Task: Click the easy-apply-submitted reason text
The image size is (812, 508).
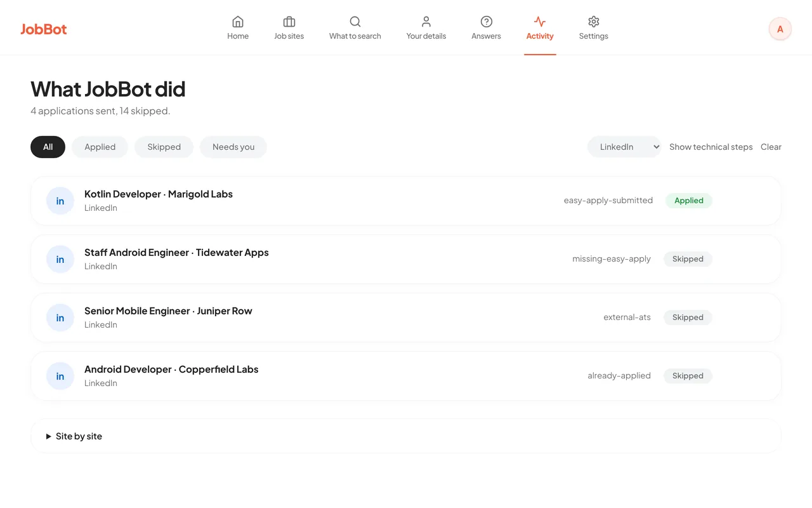Action: (x=608, y=201)
